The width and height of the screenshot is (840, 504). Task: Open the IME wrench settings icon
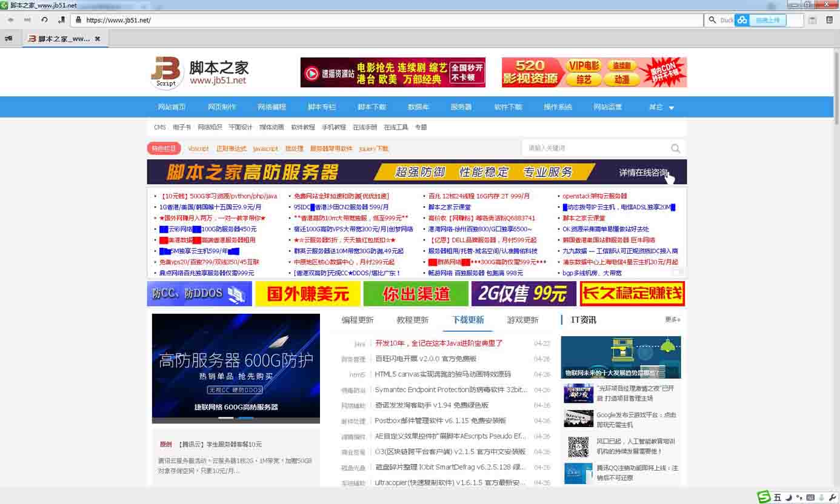(x=832, y=498)
